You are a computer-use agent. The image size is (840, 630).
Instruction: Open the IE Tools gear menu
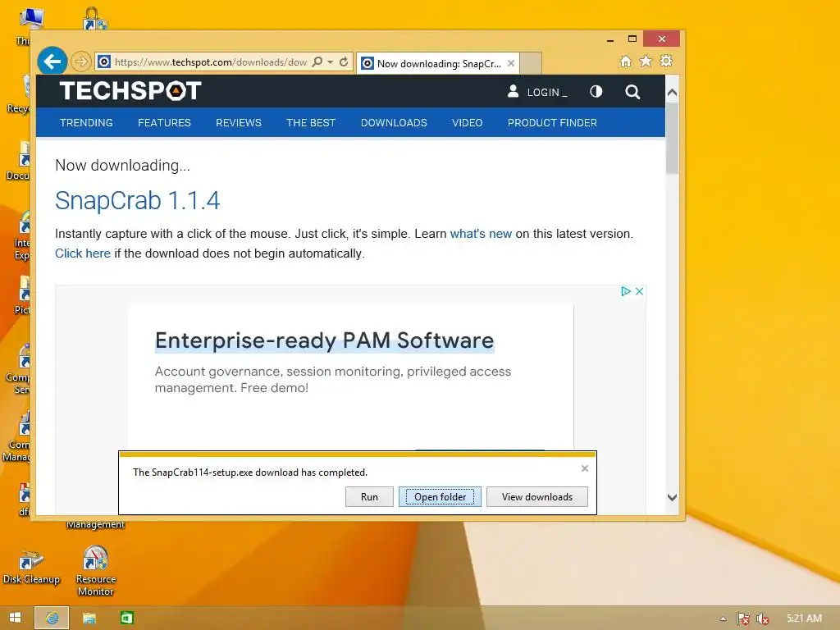[x=666, y=61]
